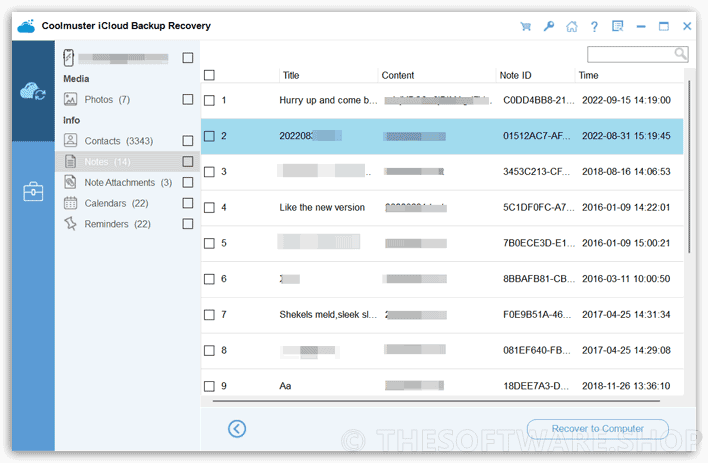Viewport: 708px width, 463px height.
Task: Click Note ID '3453C213-CF...'
Action: [x=536, y=172]
